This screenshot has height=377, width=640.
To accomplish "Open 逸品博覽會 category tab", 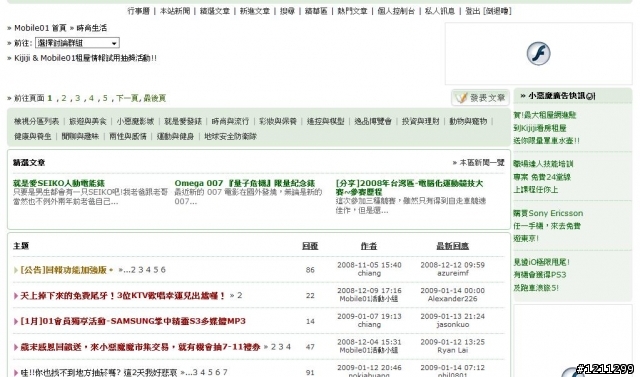I will click(x=373, y=121).
